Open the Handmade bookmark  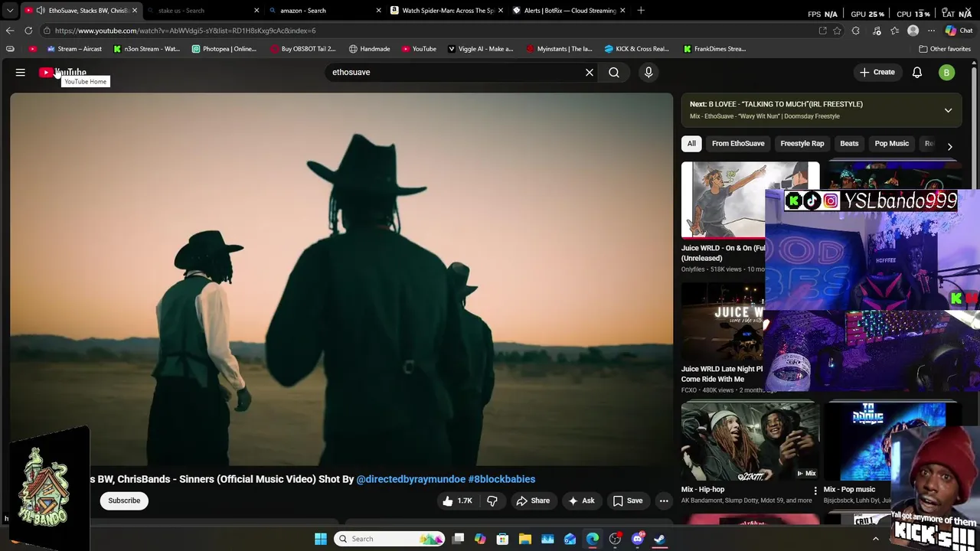click(x=369, y=49)
